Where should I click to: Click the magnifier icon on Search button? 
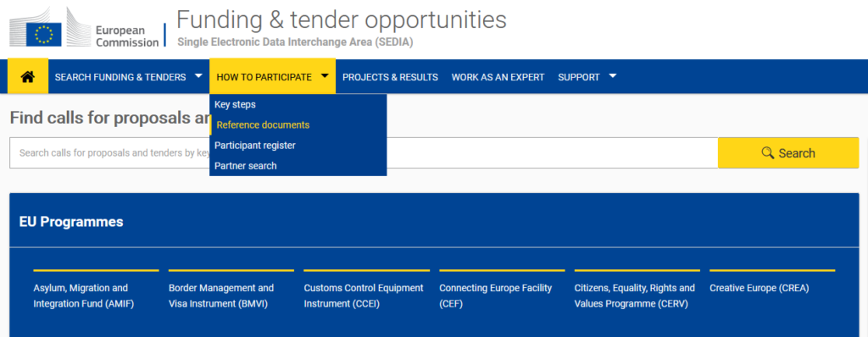click(x=767, y=152)
